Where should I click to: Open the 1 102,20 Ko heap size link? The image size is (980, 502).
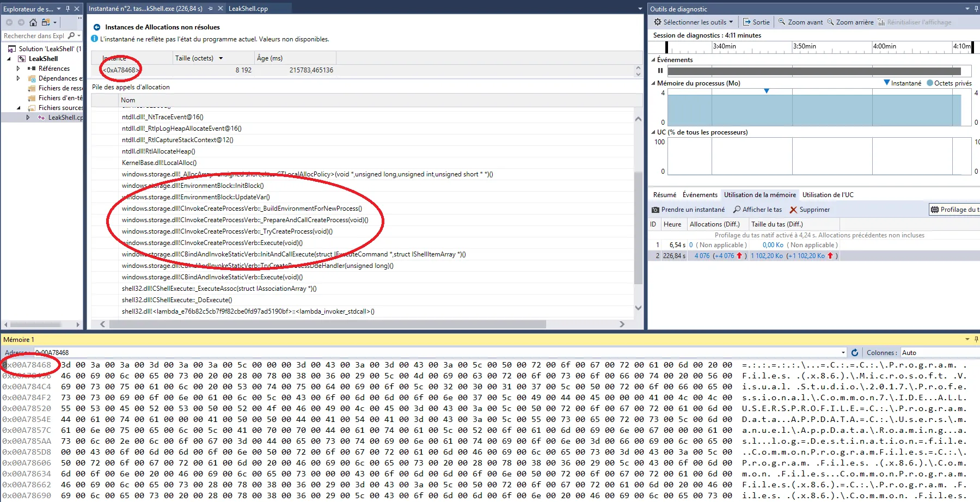point(767,256)
